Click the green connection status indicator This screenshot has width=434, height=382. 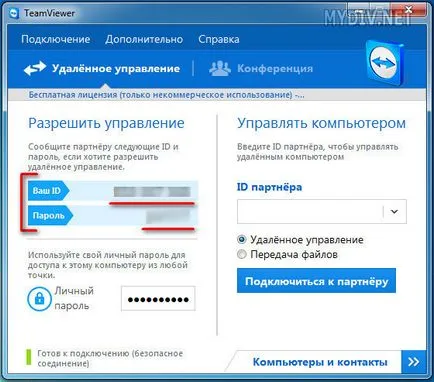pyautogui.click(x=29, y=357)
